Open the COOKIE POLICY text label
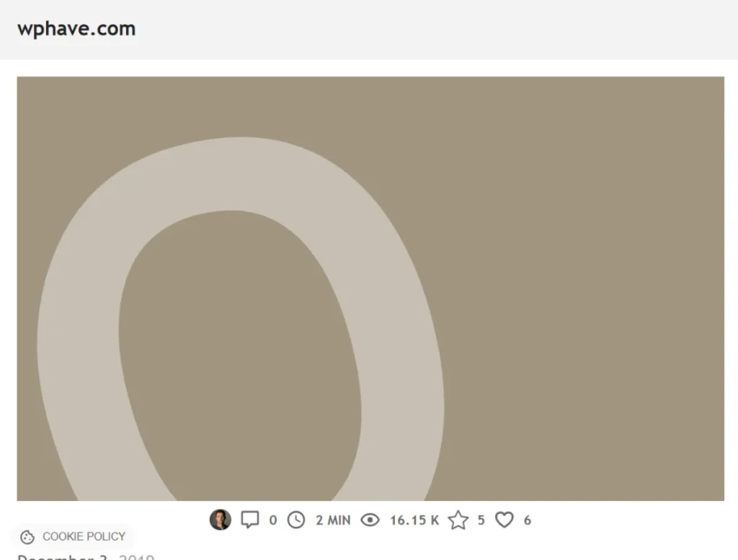 84,536
